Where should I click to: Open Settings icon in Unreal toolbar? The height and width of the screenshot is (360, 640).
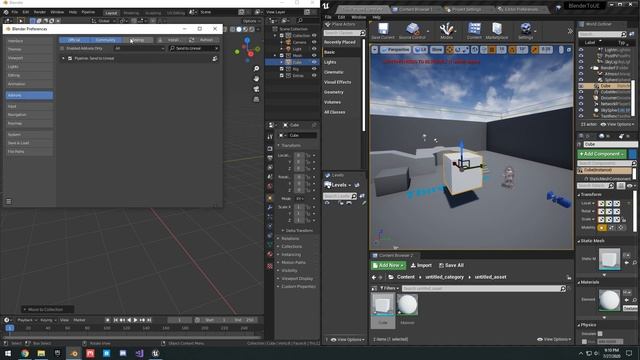pos(526,31)
